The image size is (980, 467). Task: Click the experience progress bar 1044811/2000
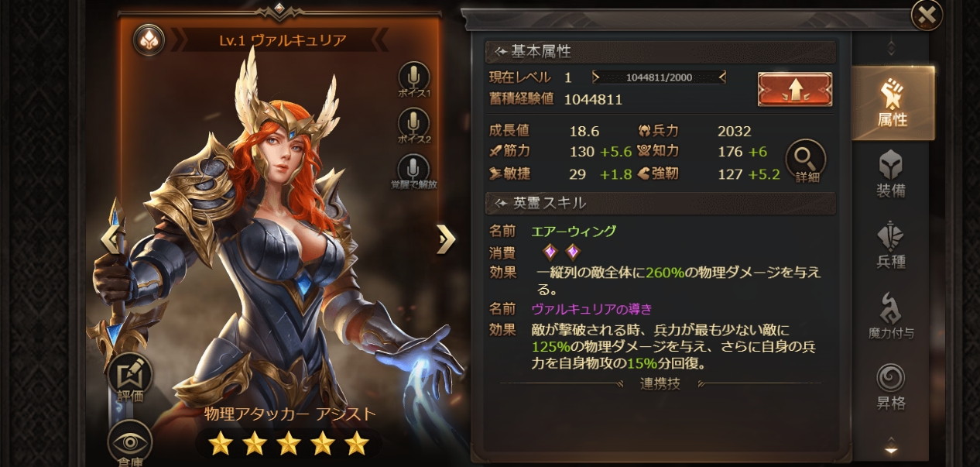pos(659,77)
